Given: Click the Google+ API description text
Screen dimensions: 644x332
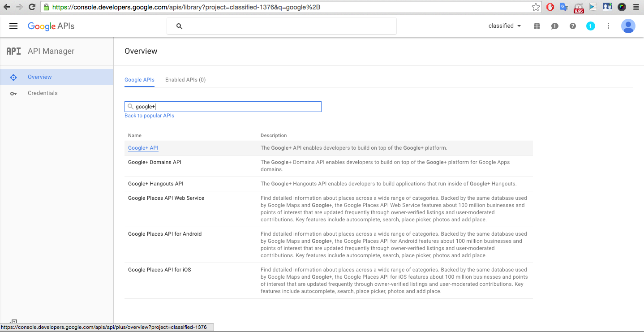Looking at the screenshot, I should (354, 148).
